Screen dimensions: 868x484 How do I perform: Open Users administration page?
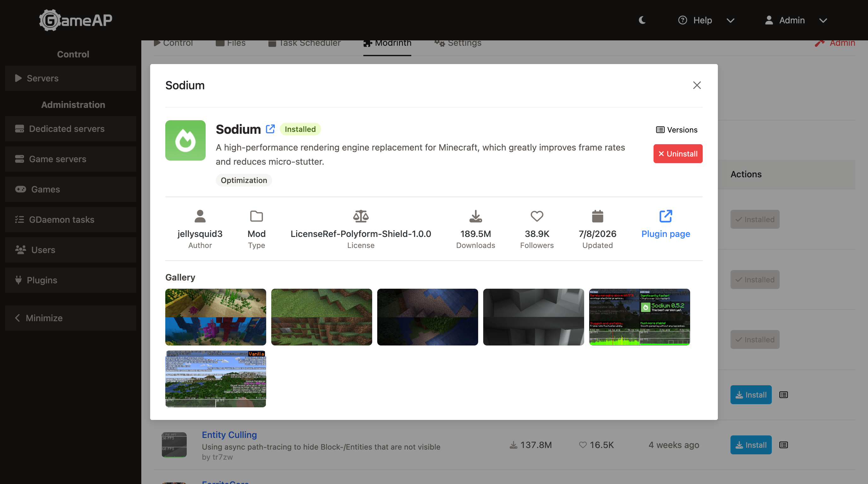(x=70, y=250)
